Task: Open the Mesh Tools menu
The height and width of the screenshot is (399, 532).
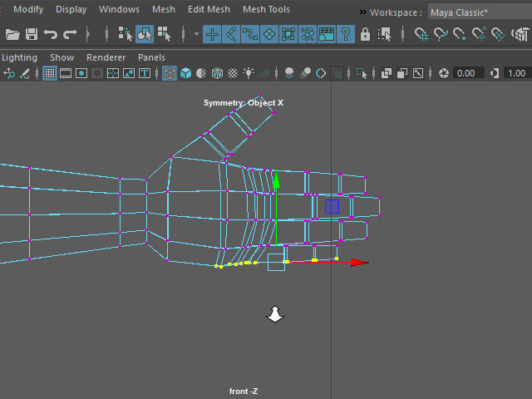Action: [266, 9]
